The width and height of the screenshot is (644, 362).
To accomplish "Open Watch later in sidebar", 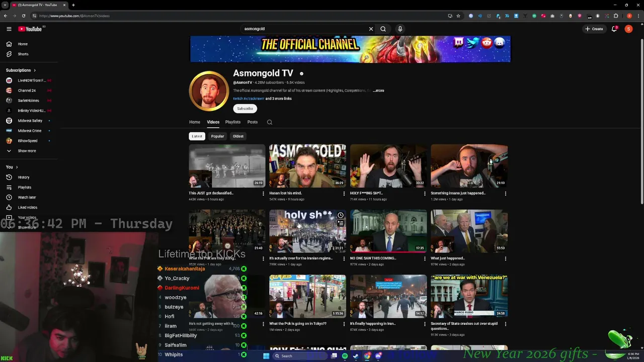I will point(29,197).
